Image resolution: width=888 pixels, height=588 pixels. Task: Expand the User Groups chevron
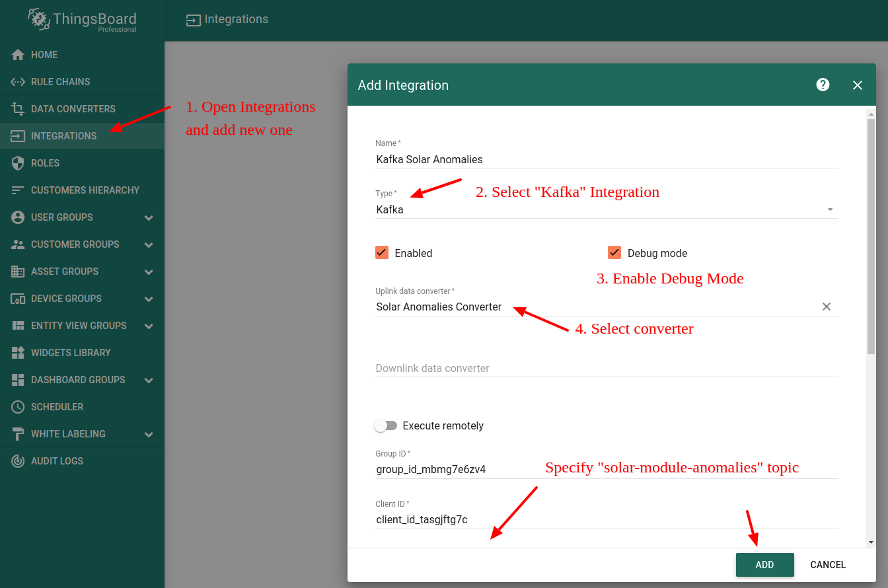(149, 218)
